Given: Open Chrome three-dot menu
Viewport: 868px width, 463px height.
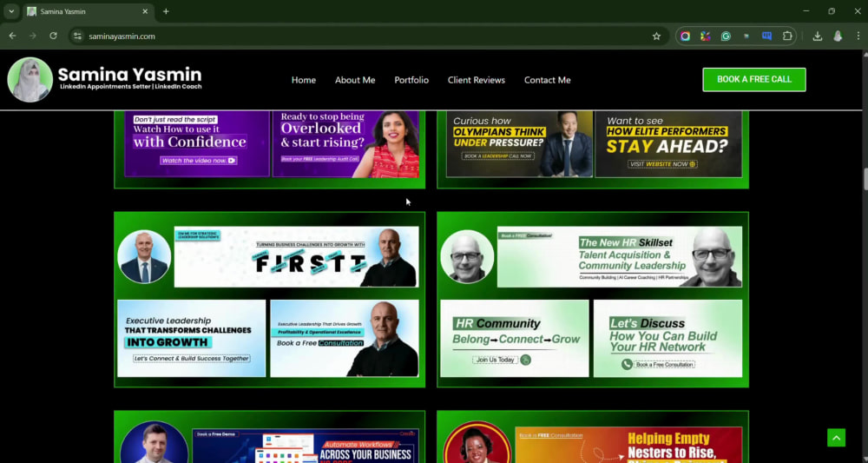Looking at the screenshot, I should [858, 36].
